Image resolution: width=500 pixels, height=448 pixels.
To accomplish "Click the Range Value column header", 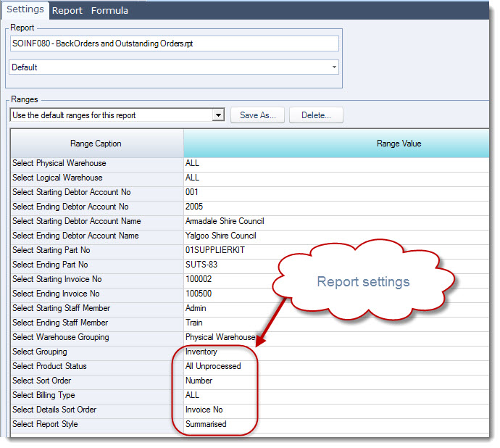I will click(x=336, y=144).
